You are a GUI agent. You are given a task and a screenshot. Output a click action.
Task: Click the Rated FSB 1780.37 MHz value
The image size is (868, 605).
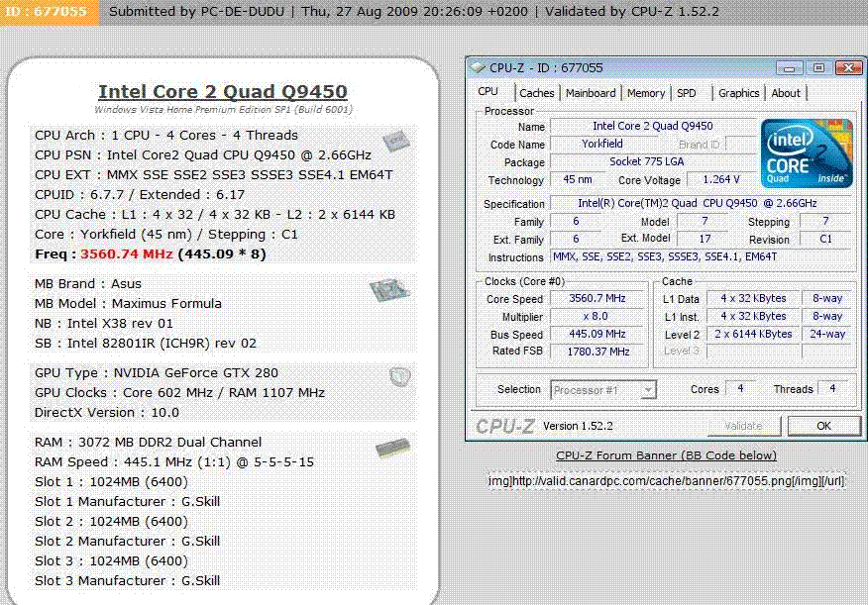(597, 352)
